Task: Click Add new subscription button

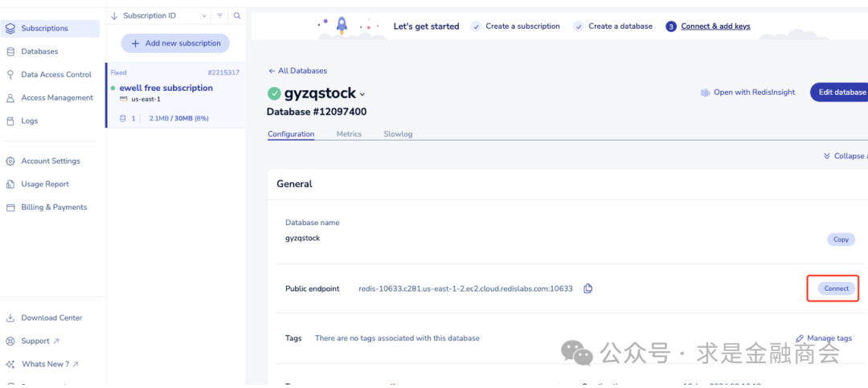Action: (175, 43)
